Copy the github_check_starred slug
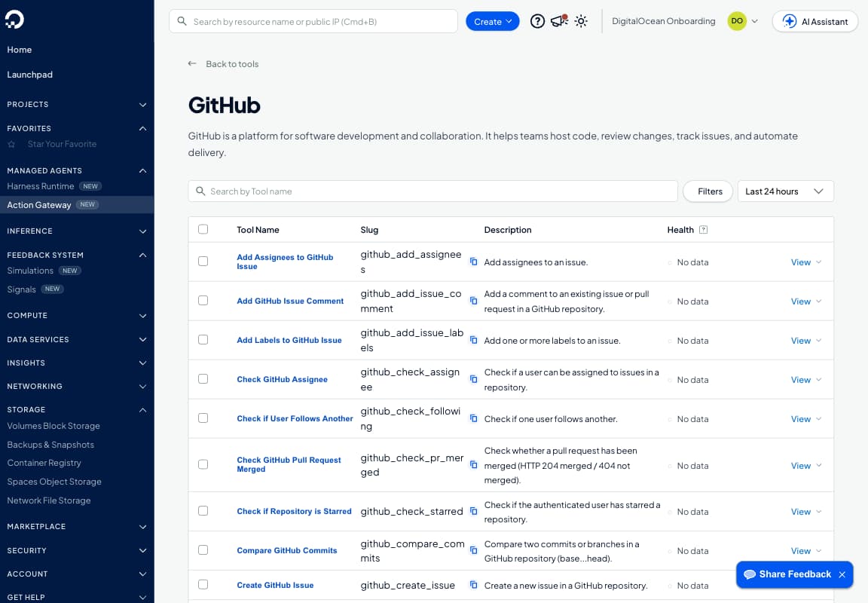 point(473,511)
